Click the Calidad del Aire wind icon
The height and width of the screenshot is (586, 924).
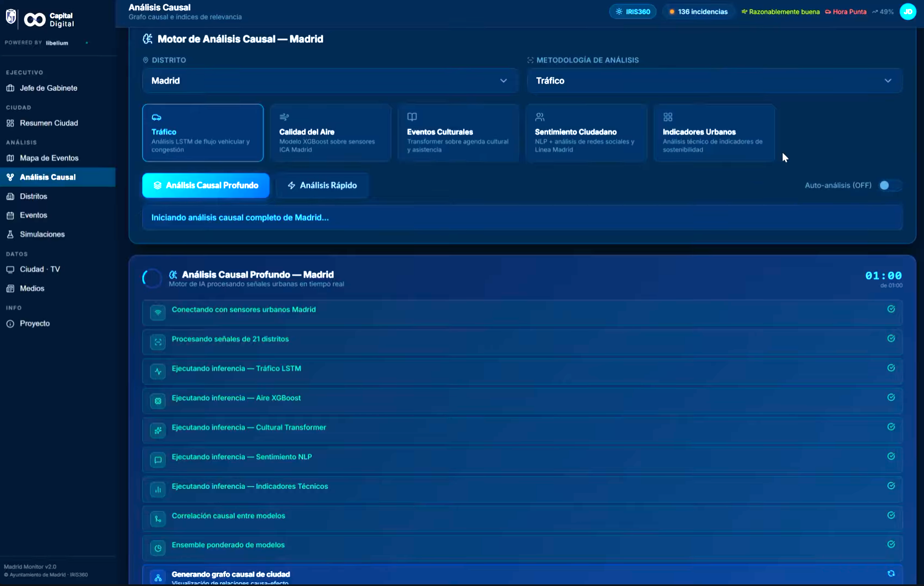[x=284, y=117]
